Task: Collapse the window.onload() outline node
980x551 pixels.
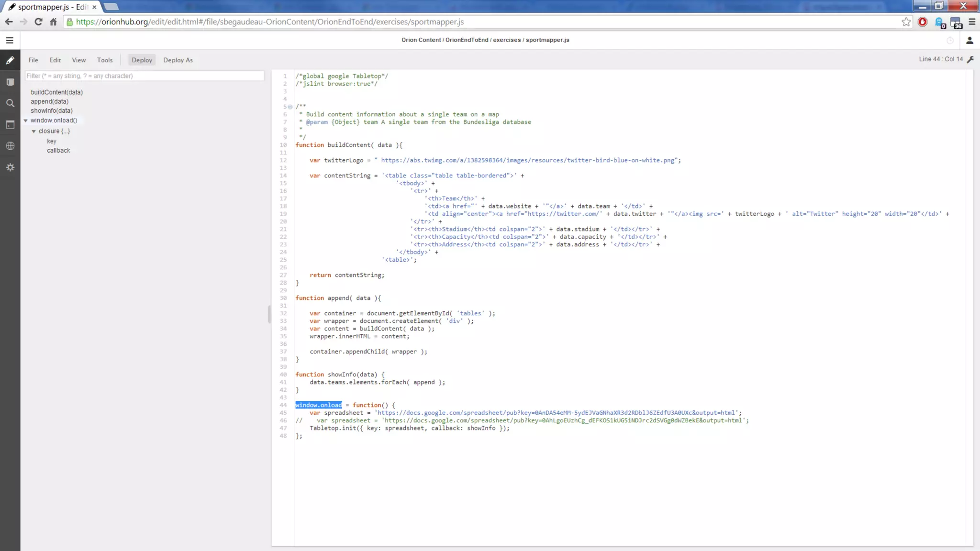Action: [x=26, y=121]
